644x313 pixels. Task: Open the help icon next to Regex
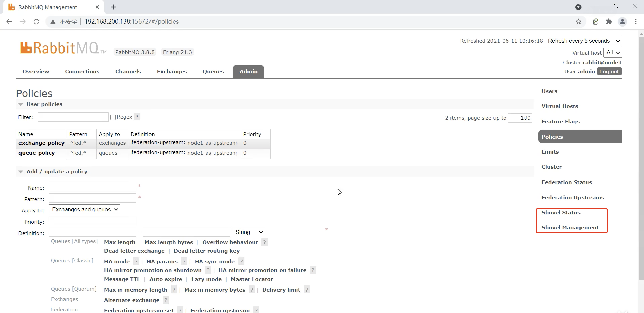click(x=137, y=117)
